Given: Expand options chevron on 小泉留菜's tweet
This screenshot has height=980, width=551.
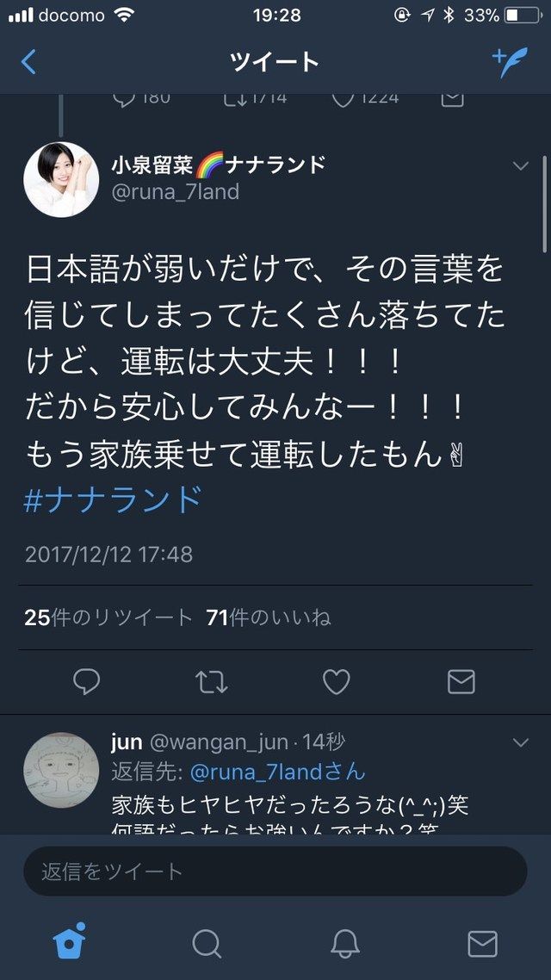Looking at the screenshot, I should [x=520, y=165].
